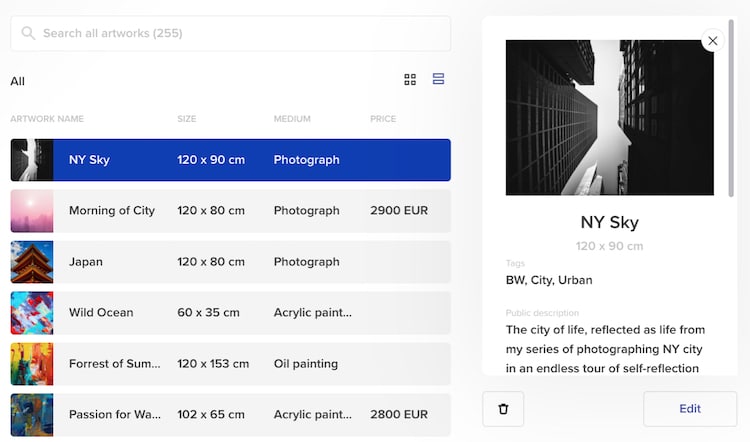
Task: Select the All filter tab
Action: pyautogui.click(x=18, y=81)
